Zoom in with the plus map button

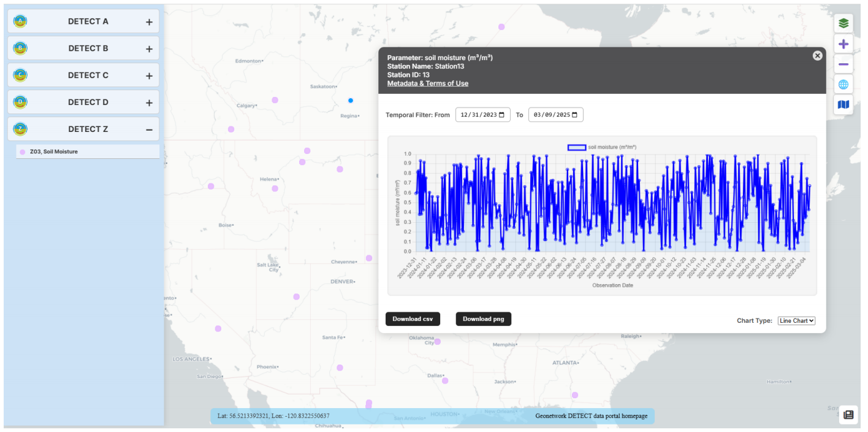point(843,44)
